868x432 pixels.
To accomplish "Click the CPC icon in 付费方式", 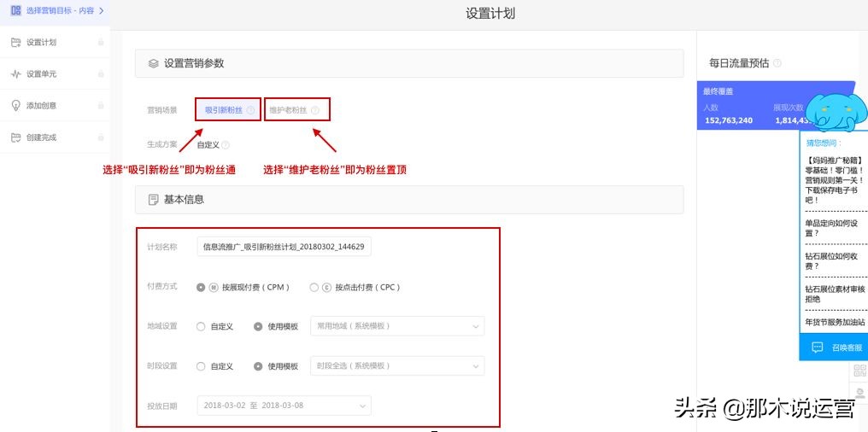I will pos(326,288).
